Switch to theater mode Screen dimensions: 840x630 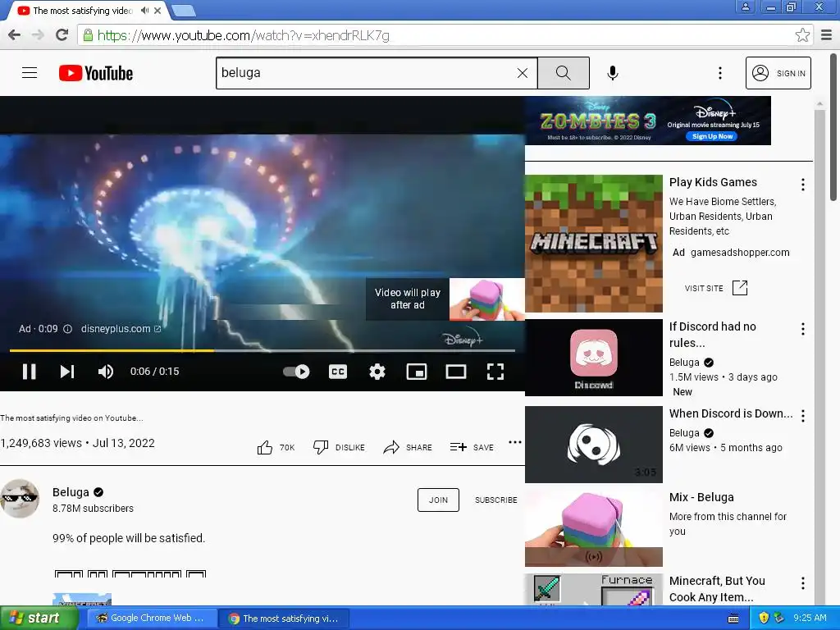coord(456,372)
